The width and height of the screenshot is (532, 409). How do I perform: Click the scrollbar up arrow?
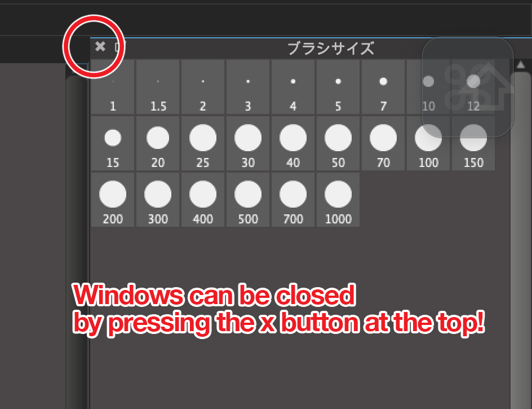point(521,64)
